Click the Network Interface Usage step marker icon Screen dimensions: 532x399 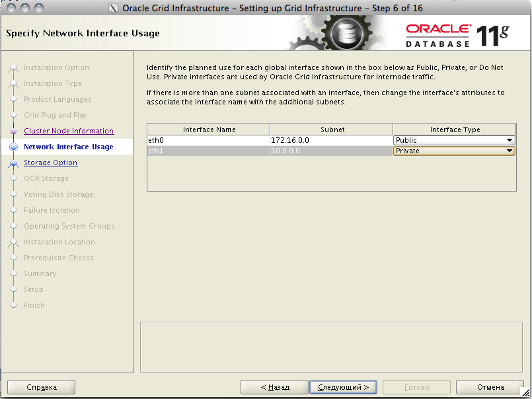13,147
